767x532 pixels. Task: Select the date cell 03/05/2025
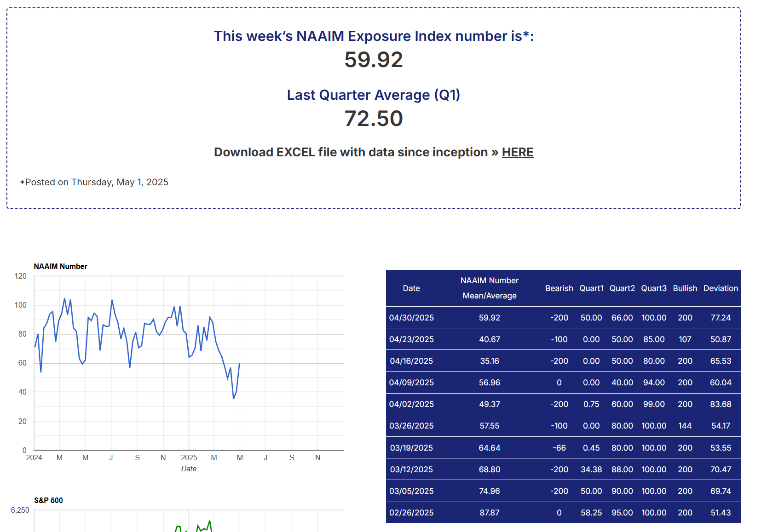[411, 491]
